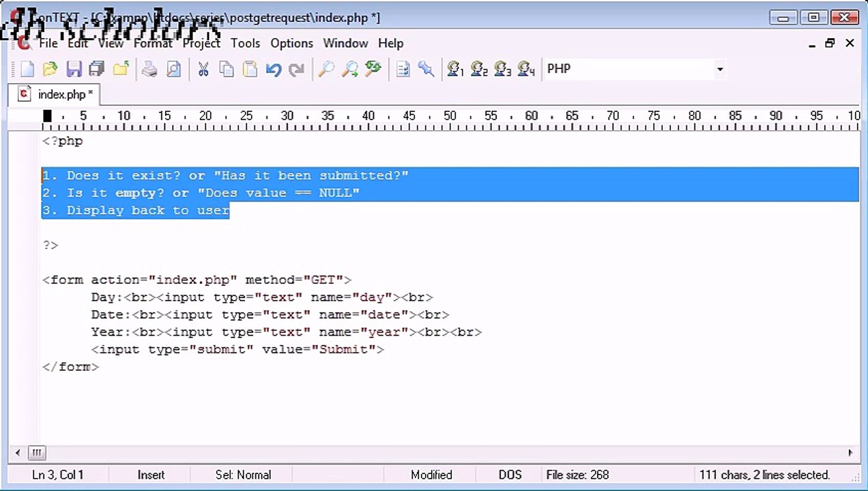This screenshot has width=868, height=491.
Task: Click the Undo arrow icon
Action: (274, 69)
